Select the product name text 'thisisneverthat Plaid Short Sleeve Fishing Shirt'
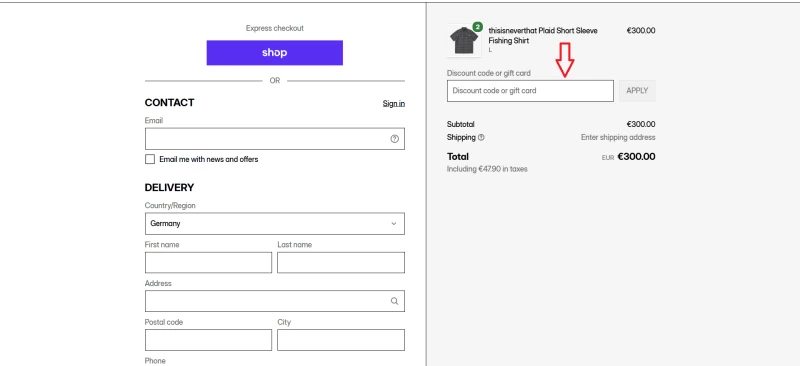 click(x=543, y=36)
